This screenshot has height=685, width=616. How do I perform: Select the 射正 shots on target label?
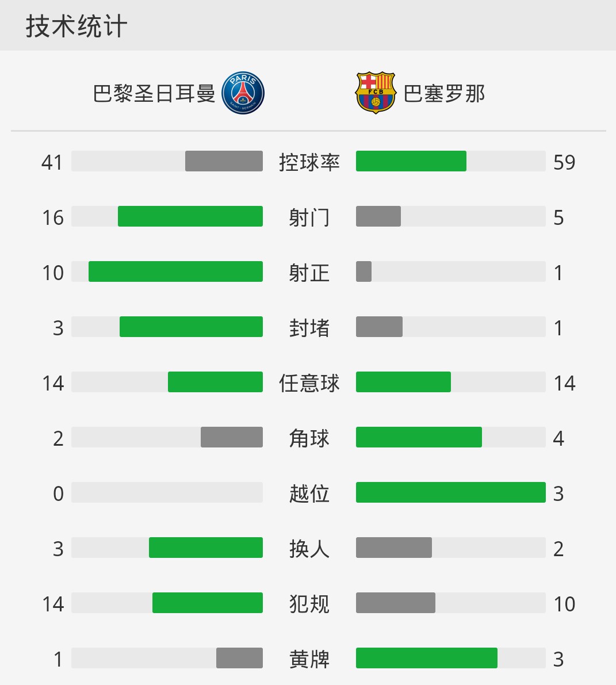309,273
